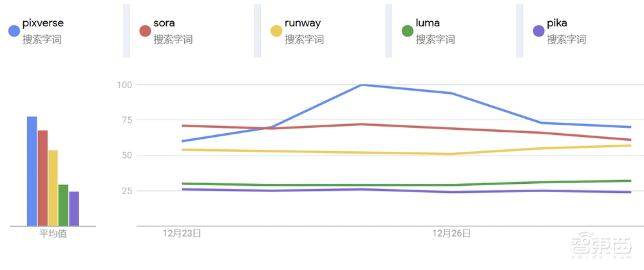The height and width of the screenshot is (270, 644).
Task: Click the green luma average bar
Action: pos(63,206)
